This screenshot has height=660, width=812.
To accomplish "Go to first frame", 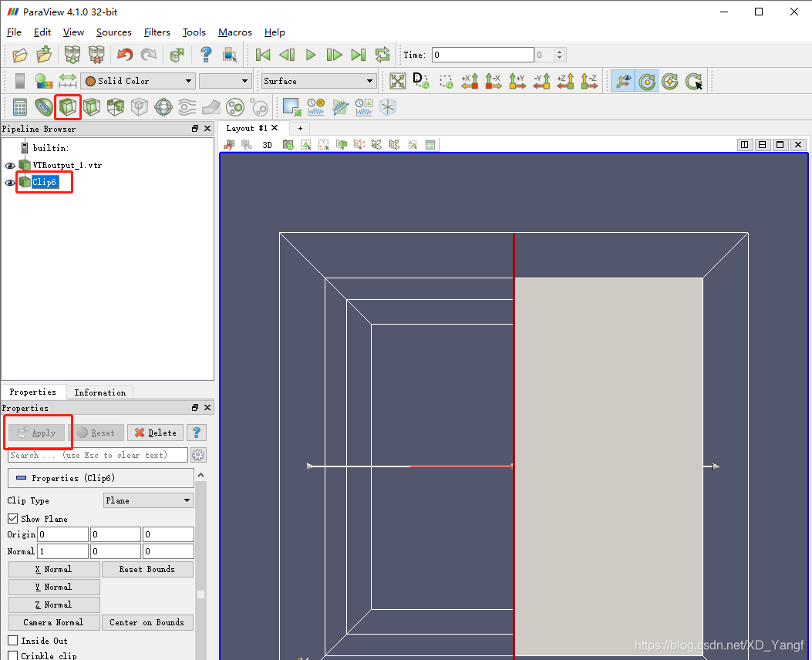I will click(263, 55).
